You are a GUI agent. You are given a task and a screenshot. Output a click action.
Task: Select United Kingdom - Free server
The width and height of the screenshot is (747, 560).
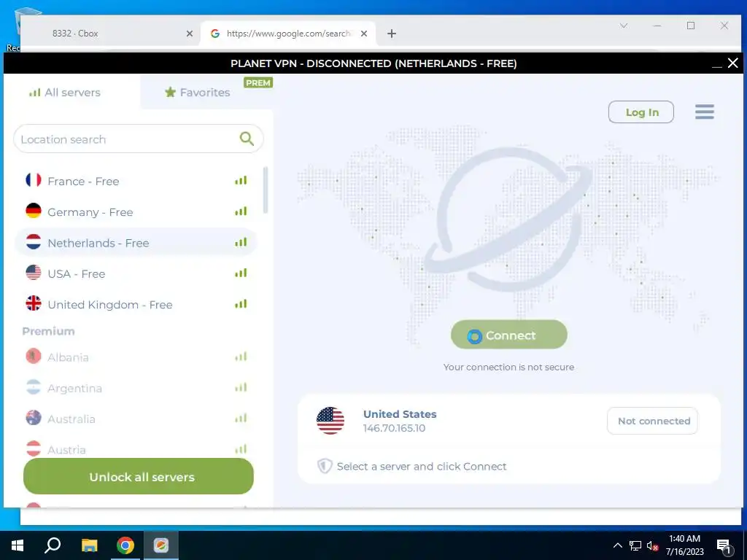coord(136,304)
